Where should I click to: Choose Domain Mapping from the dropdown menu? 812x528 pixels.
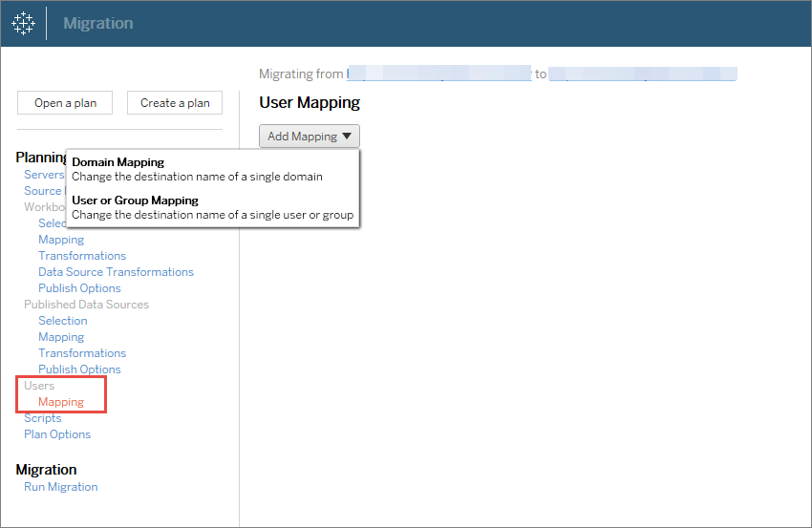[x=118, y=162]
